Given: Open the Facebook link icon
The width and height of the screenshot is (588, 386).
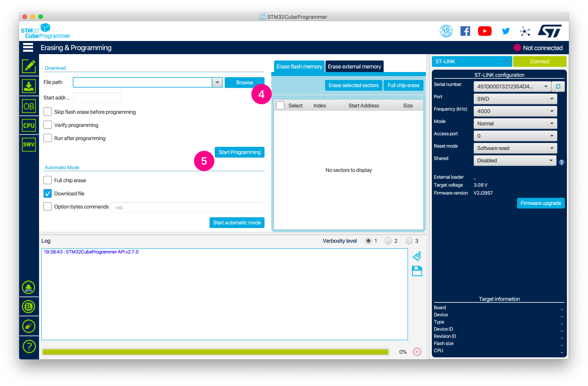Looking at the screenshot, I should coord(465,31).
